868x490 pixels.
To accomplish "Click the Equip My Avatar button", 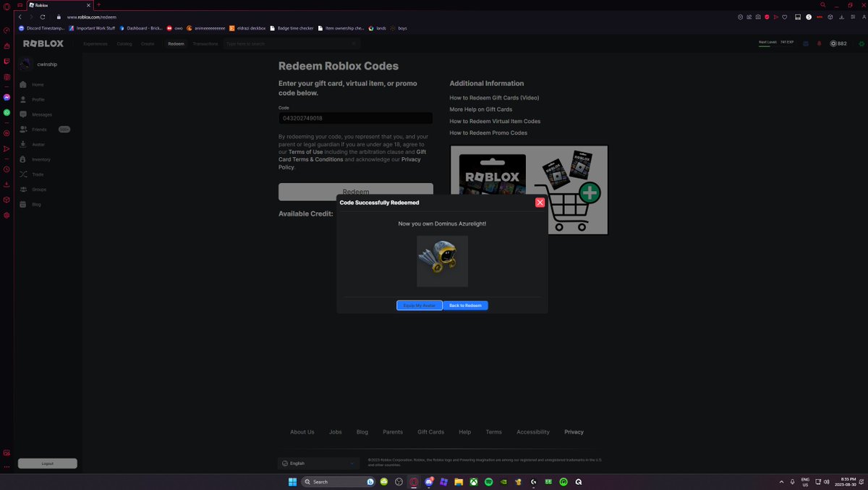I will [x=420, y=305].
